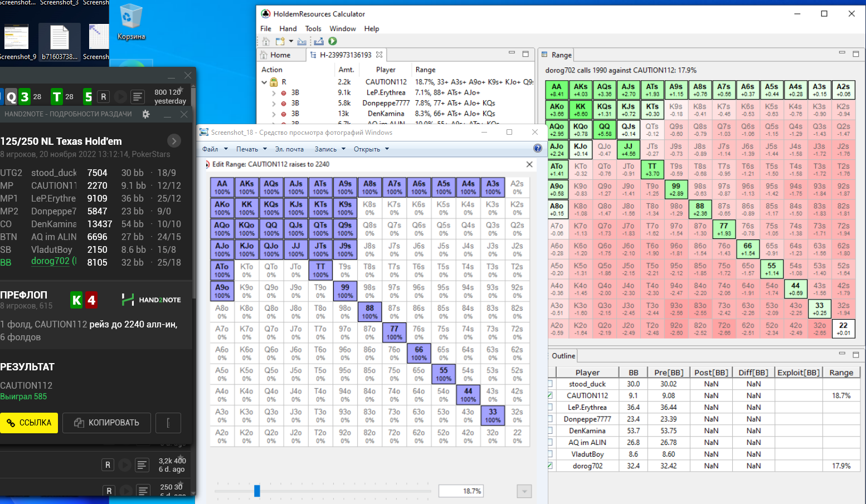Expand the LeP.Erythrea 3B node

274,93
